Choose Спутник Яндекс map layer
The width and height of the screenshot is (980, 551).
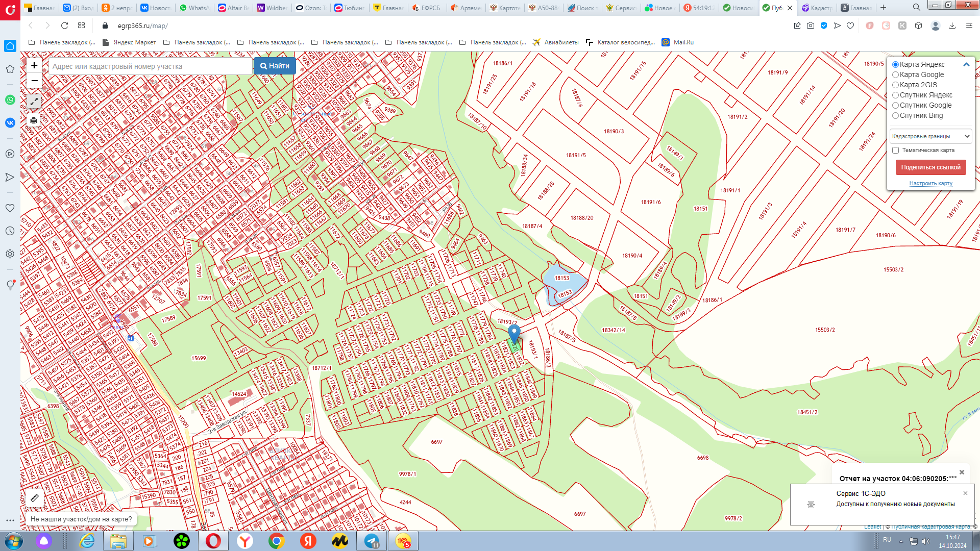click(x=895, y=95)
